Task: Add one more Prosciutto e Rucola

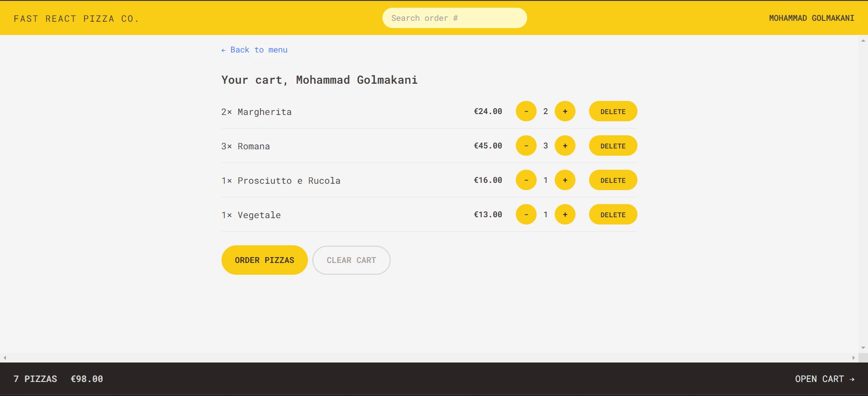Action: 565,180
